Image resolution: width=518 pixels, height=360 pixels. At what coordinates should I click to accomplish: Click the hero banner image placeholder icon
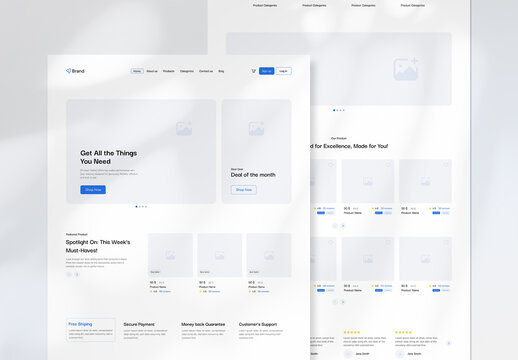pyautogui.click(x=184, y=129)
